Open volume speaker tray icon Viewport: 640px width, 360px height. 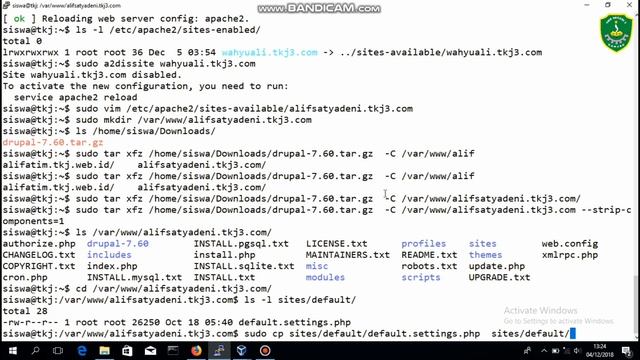pyautogui.click(x=577, y=351)
